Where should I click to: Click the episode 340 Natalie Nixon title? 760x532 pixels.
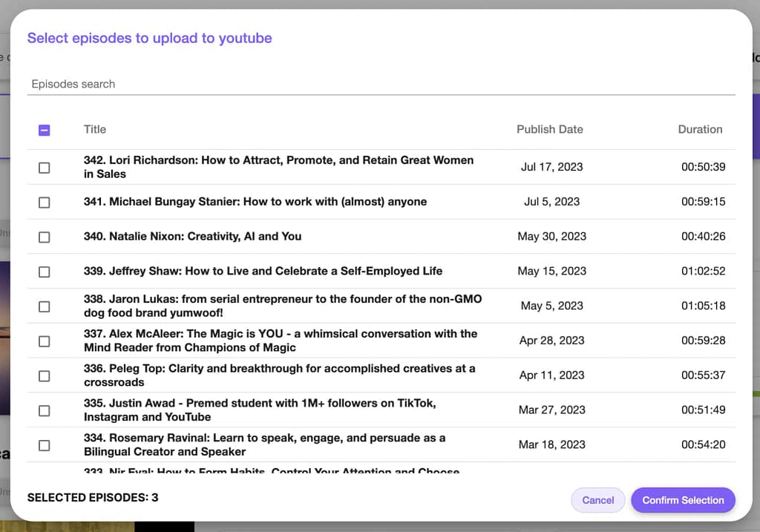coord(192,237)
